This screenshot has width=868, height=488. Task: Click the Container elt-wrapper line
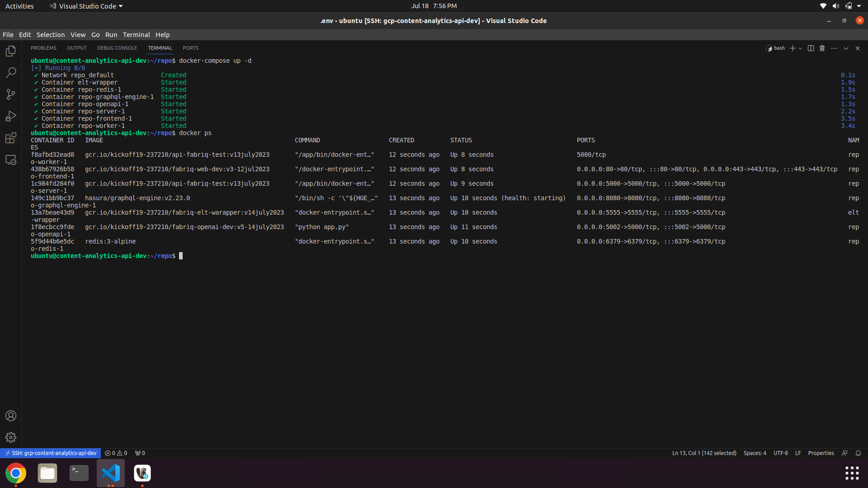click(x=80, y=82)
